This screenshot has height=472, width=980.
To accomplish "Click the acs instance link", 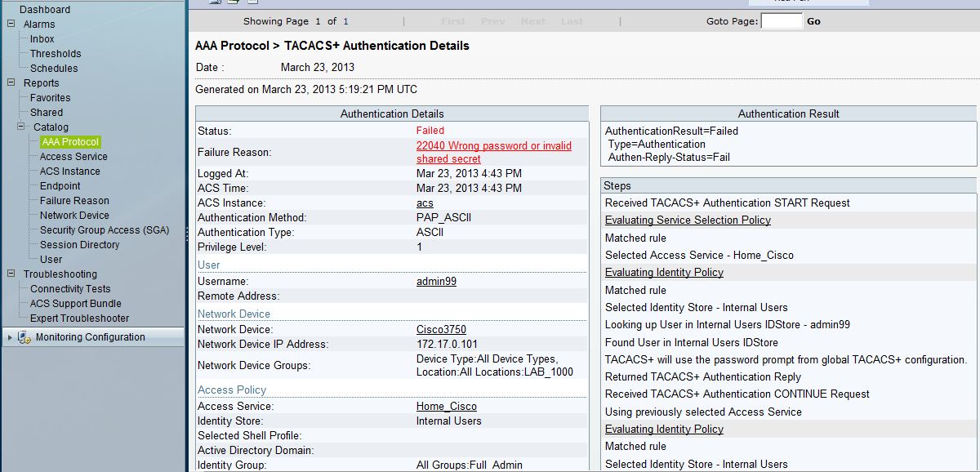I will (425, 203).
